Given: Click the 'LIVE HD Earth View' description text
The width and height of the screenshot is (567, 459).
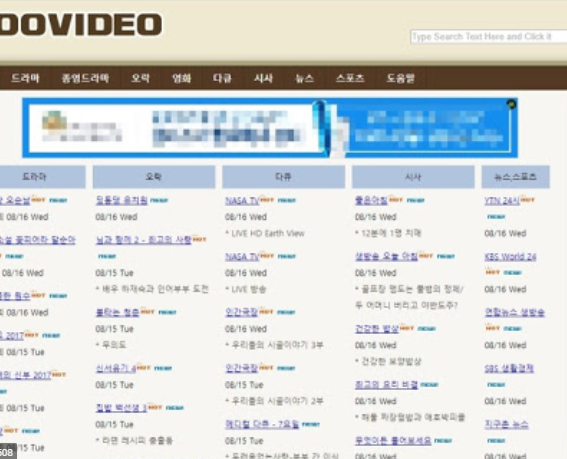Looking at the screenshot, I should (265, 233).
